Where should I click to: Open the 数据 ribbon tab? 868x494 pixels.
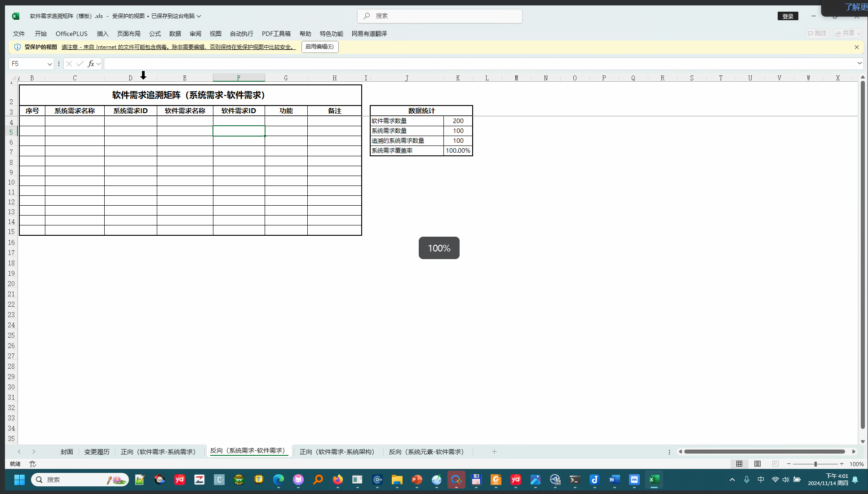[175, 34]
